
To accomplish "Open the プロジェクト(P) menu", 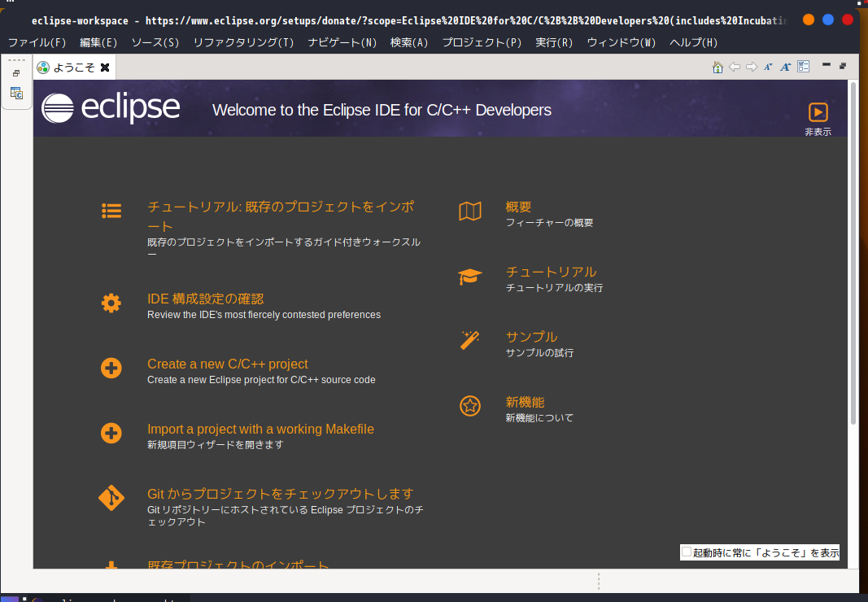I will click(x=482, y=42).
